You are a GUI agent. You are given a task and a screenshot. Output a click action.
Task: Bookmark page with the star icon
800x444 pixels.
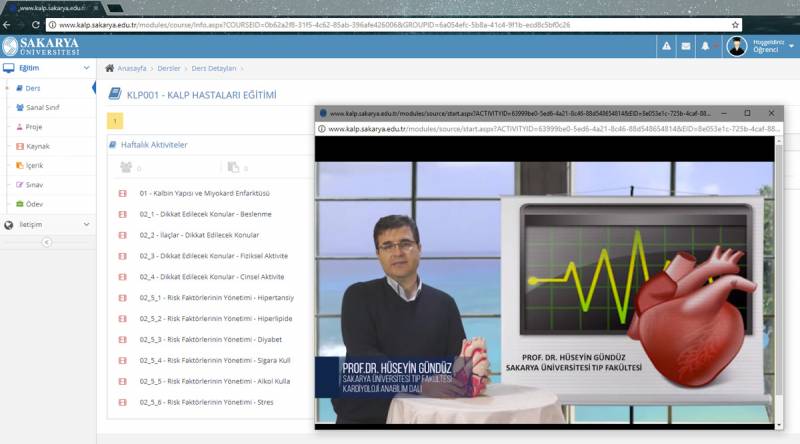coord(736,24)
